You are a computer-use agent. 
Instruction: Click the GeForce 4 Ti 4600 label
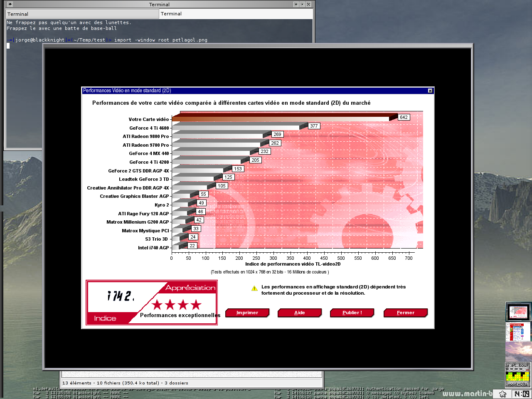tap(149, 128)
